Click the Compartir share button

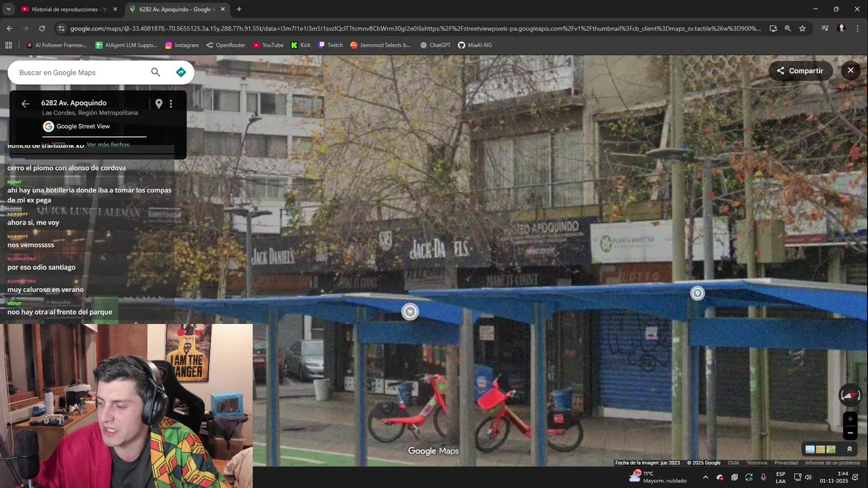point(800,70)
